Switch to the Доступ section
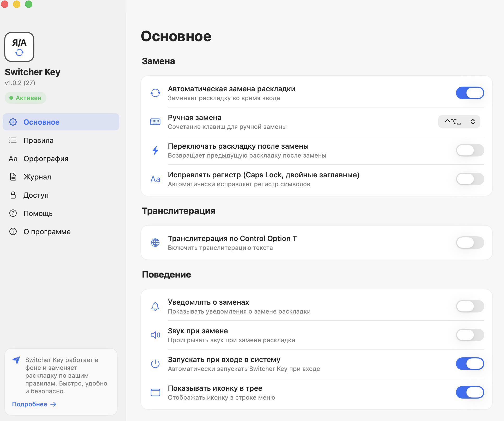504x421 pixels. [61, 195]
